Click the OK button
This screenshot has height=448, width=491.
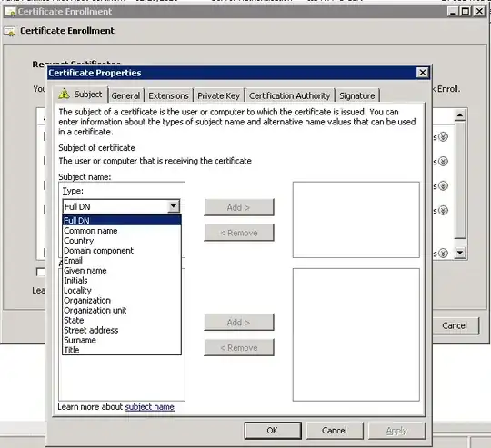click(273, 431)
